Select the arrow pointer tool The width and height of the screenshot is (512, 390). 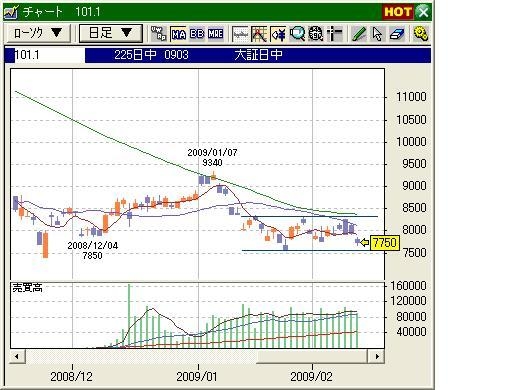(x=377, y=34)
